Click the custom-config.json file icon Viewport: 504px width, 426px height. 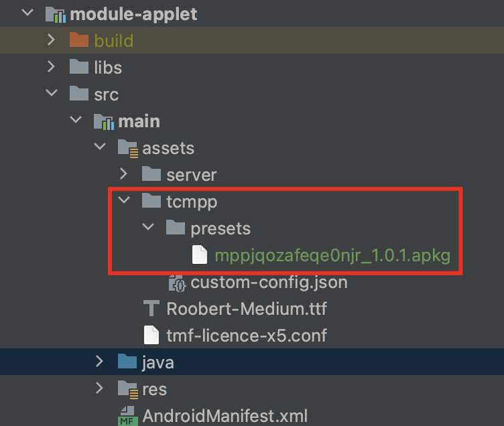tap(176, 282)
